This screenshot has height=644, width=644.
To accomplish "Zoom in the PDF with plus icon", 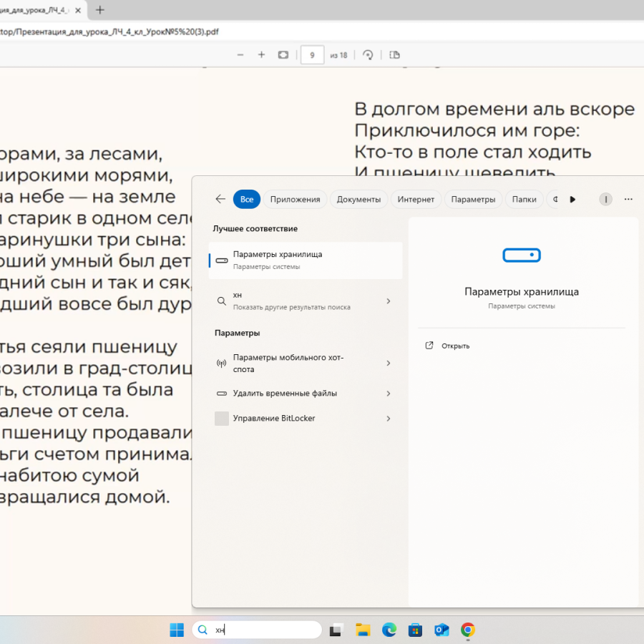I will click(x=261, y=55).
